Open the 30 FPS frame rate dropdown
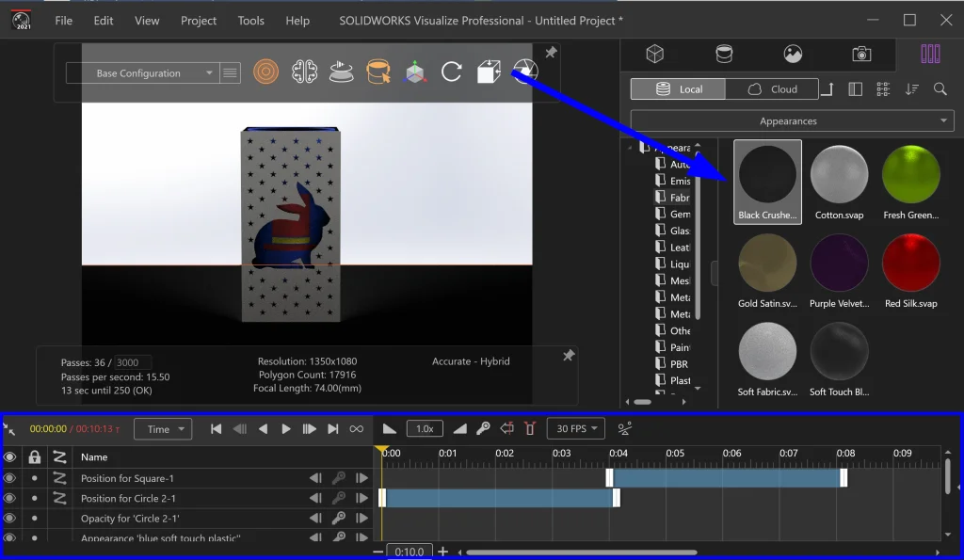The height and width of the screenshot is (560, 964). 575,429
